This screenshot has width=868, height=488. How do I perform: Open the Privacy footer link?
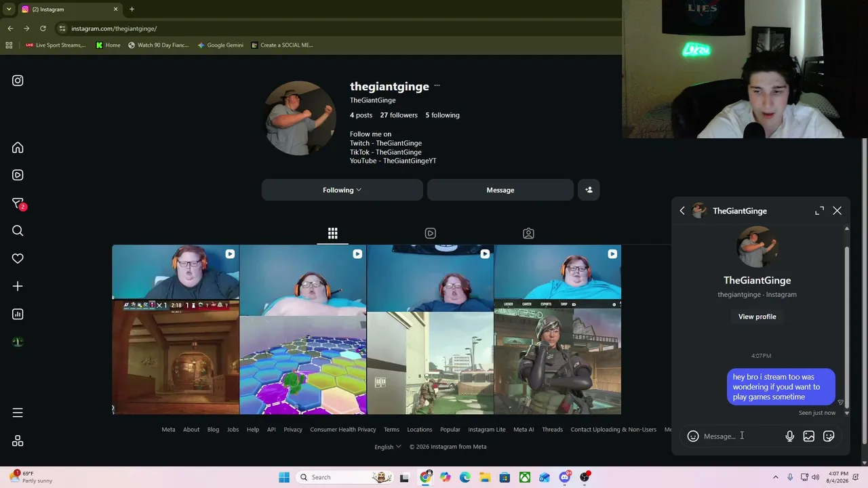tap(293, 430)
